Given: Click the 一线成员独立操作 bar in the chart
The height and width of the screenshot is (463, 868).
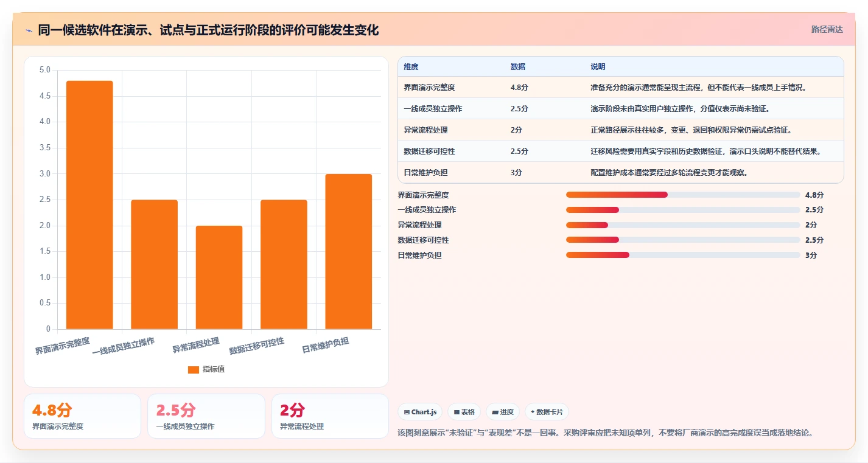Looking at the screenshot, I should [x=154, y=265].
